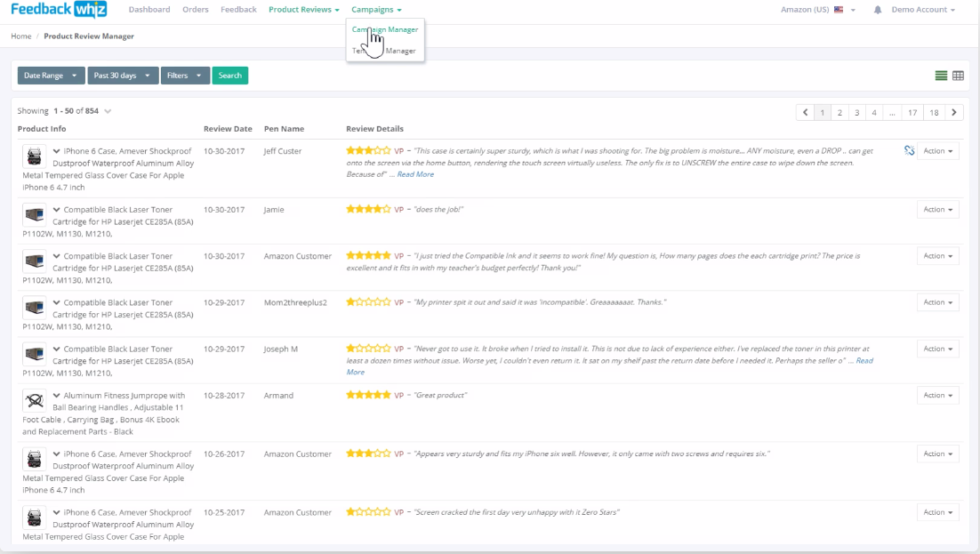Click the star rating on Mom2threeplus2's review
The width and height of the screenshot is (980, 554).
tap(368, 302)
